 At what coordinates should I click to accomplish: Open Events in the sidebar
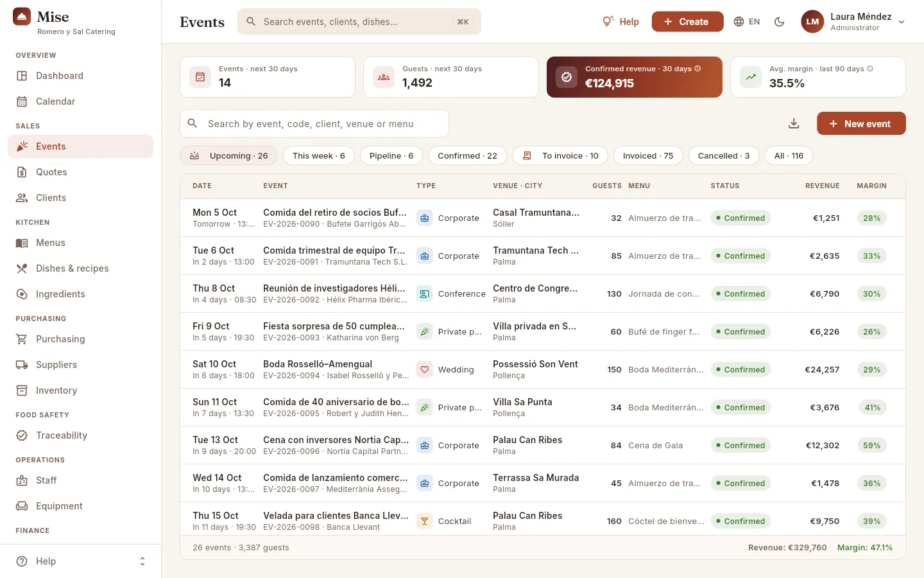click(x=80, y=146)
